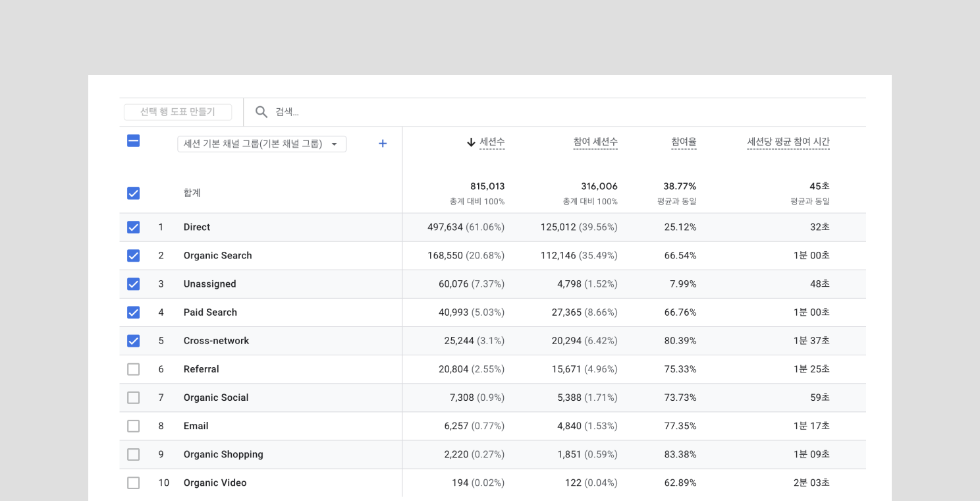The image size is (980, 501).
Task: Click the 선택 행 도표 만들기 button
Action: pyautogui.click(x=178, y=112)
